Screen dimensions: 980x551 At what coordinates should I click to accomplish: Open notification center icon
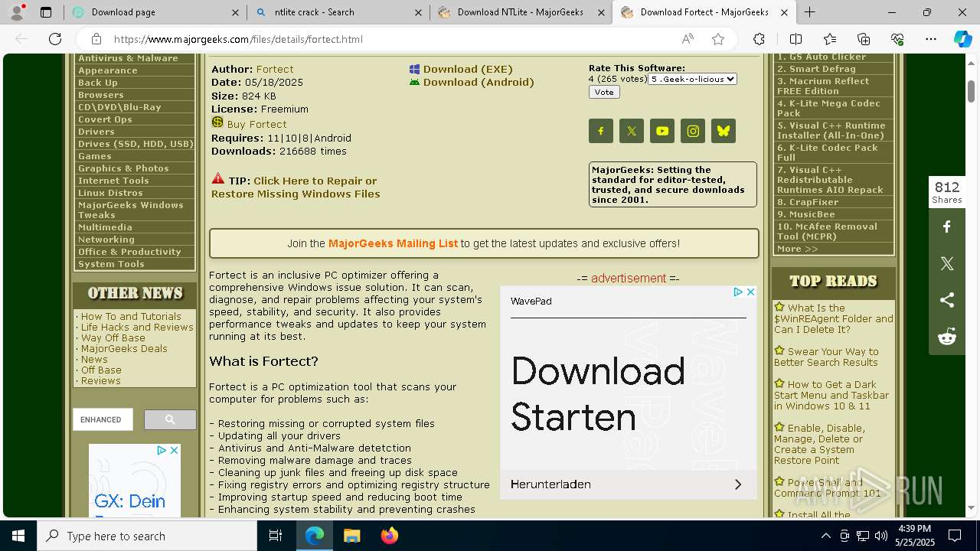955,536
